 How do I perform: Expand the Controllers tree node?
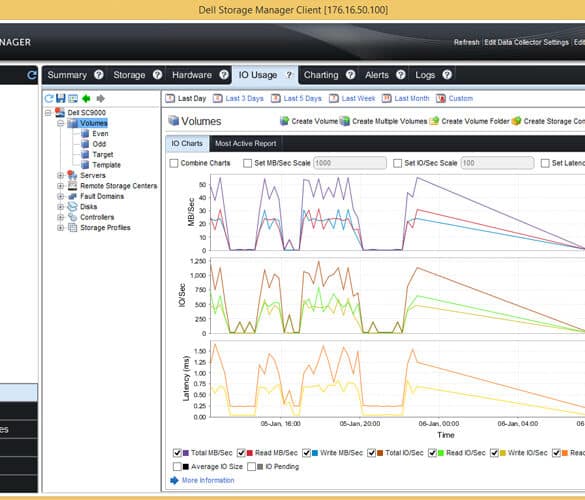[x=60, y=217]
